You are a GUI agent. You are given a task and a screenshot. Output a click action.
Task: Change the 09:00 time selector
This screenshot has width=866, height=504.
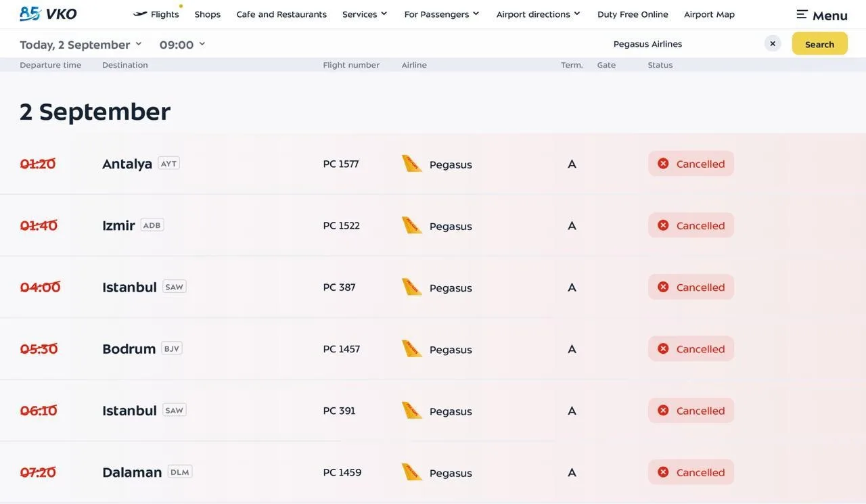(x=183, y=45)
